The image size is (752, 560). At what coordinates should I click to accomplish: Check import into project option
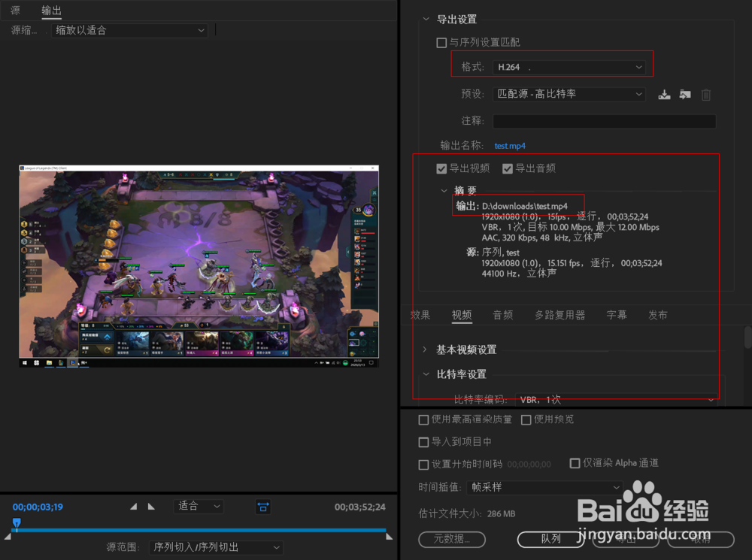pos(423,441)
